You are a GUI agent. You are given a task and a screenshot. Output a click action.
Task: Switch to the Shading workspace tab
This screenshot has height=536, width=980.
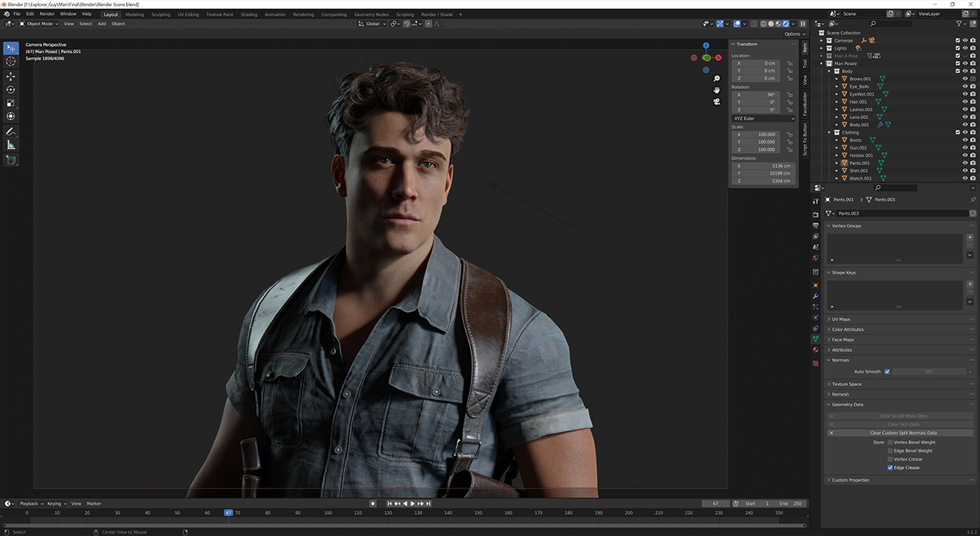click(x=249, y=14)
